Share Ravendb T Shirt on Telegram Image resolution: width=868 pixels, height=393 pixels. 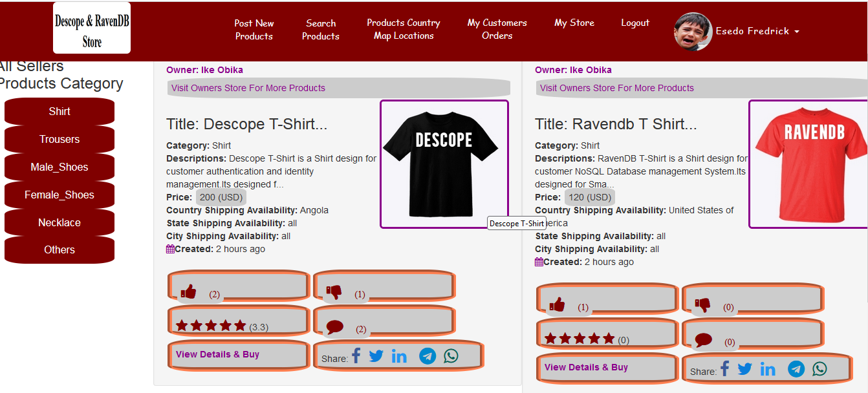pos(796,369)
